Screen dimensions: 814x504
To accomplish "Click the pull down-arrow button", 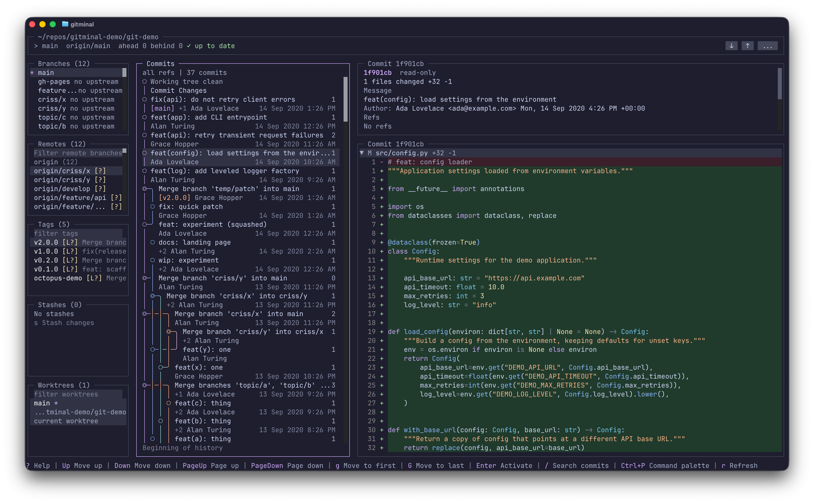I will click(x=731, y=46).
